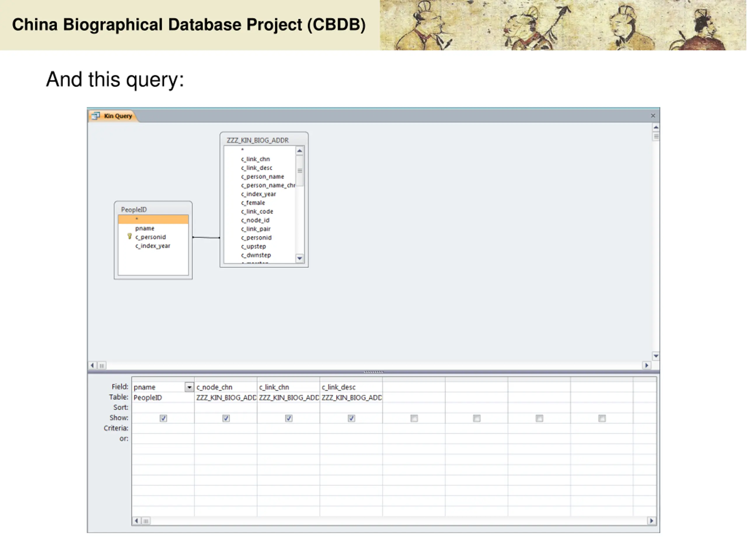Select c_personid in ZZZ_KIN_BIOG_ADDR list
Image resolution: width=747 pixels, height=560 pixels.
coord(256,238)
